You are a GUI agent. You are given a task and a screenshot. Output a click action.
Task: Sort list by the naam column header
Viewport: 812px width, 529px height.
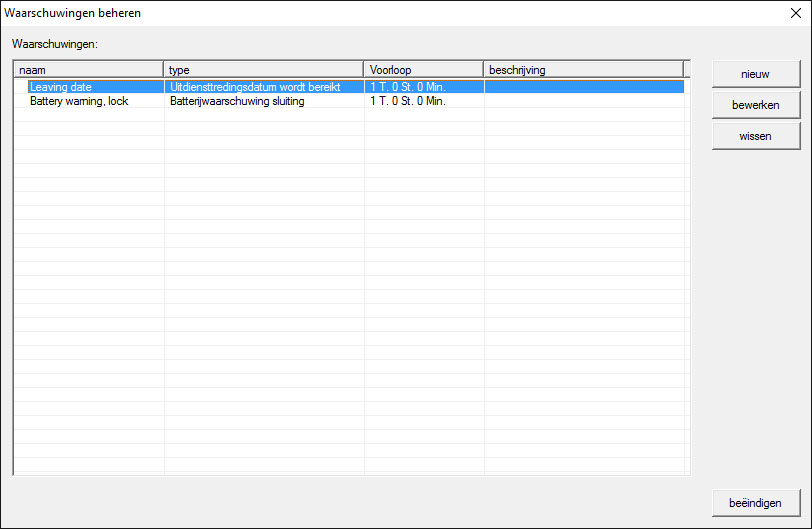[x=88, y=69]
